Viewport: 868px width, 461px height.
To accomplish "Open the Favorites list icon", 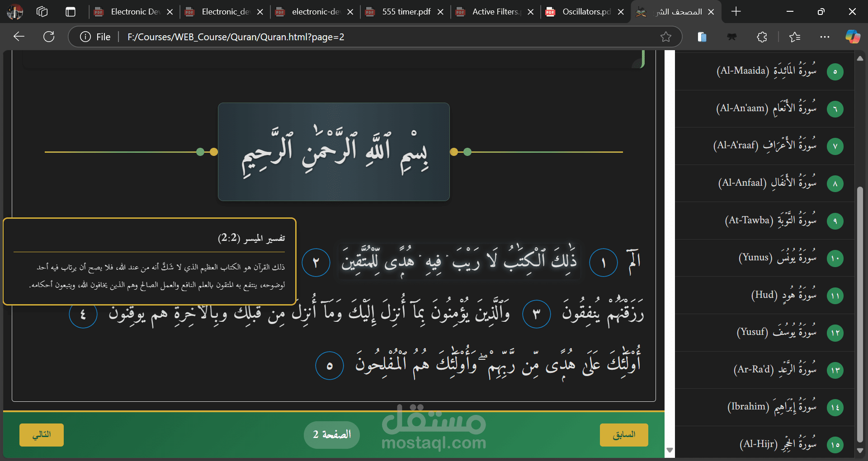I will pyautogui.click(x=795, y=37).
